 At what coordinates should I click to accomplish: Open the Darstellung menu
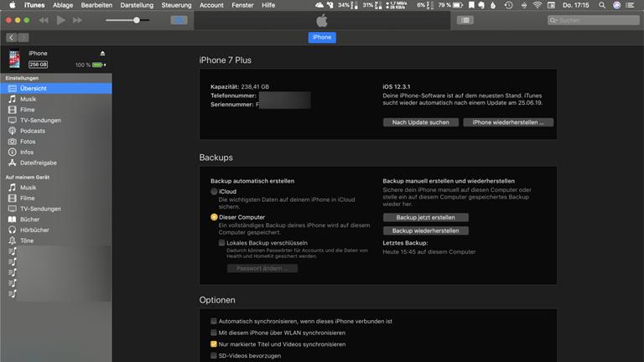[x=137, y=5]
